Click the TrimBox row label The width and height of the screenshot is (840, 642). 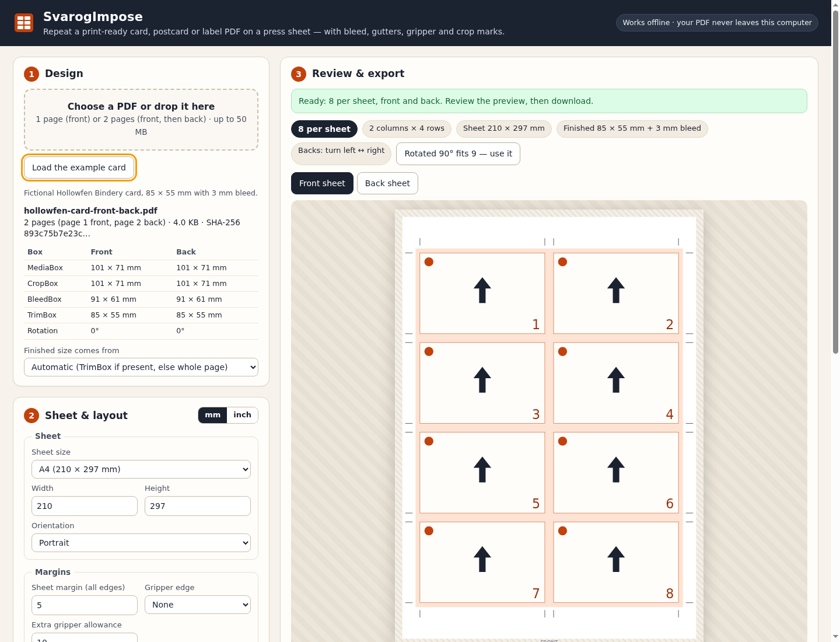[42, 315]
